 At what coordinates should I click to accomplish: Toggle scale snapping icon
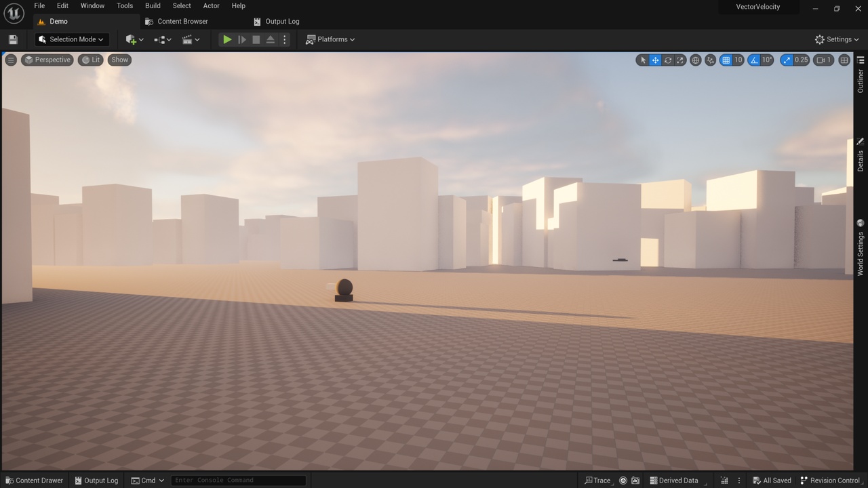click(x=786, y=60)
